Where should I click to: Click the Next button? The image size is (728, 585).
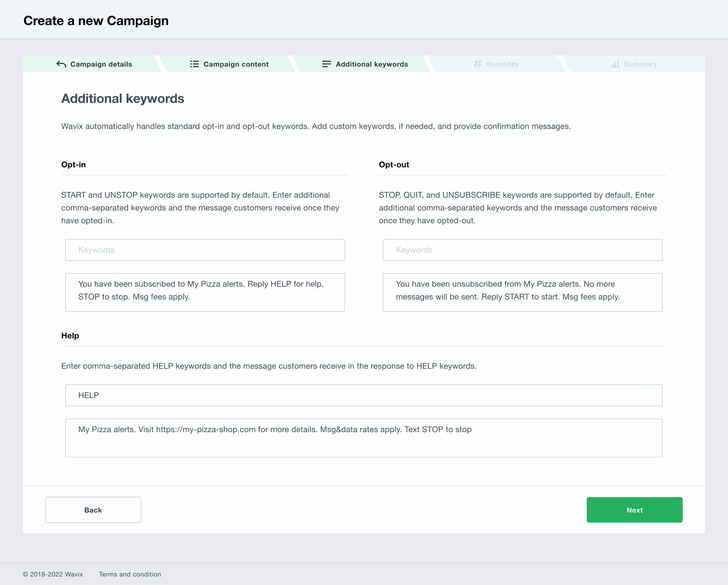[635, 510]
